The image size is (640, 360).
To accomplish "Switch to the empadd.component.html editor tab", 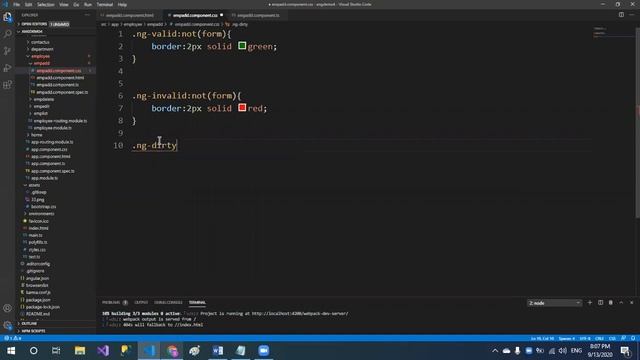I will click(x=130, y=15).
